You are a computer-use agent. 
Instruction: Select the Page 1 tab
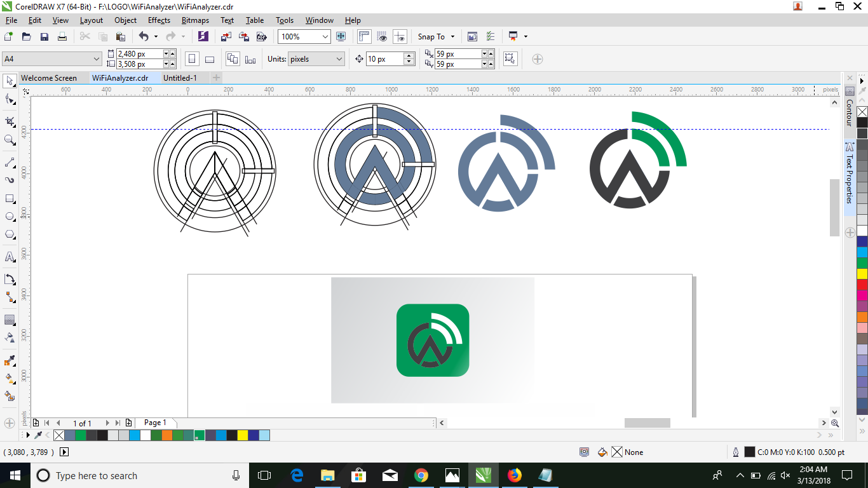tap(155, 423)
